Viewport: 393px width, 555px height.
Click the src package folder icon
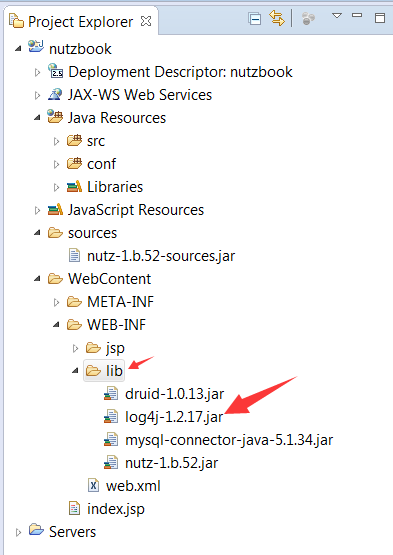[74, 140]
